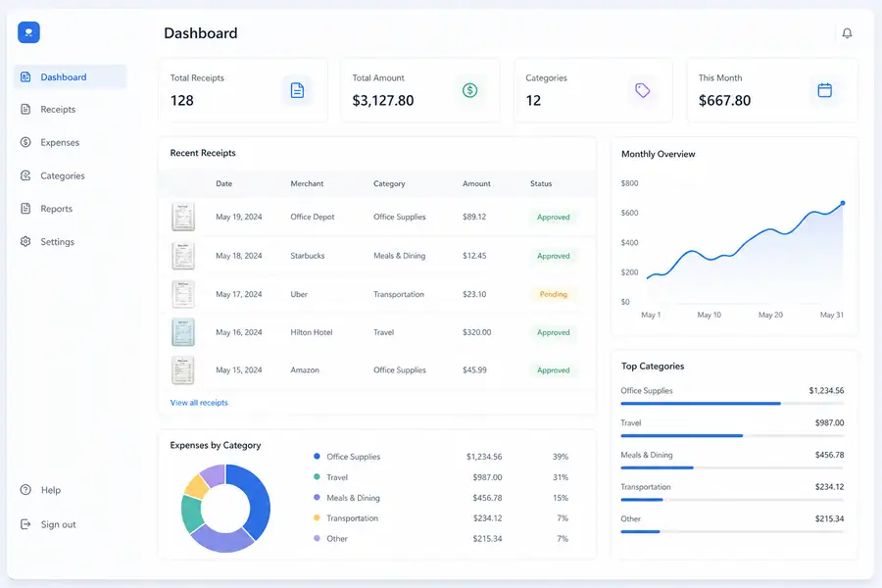Open the Dashboard menu item

coord(71,77)
